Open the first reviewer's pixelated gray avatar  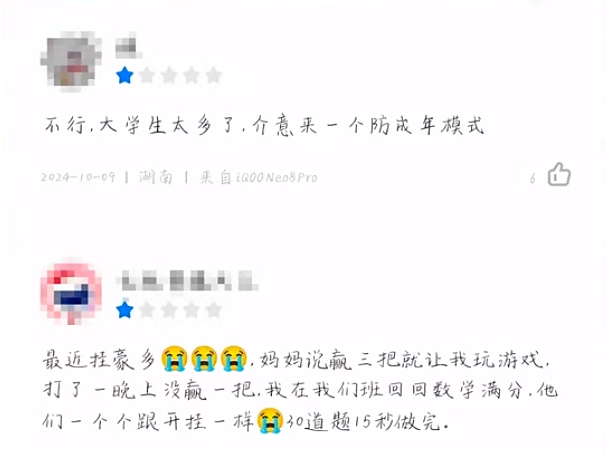point(71,61)
